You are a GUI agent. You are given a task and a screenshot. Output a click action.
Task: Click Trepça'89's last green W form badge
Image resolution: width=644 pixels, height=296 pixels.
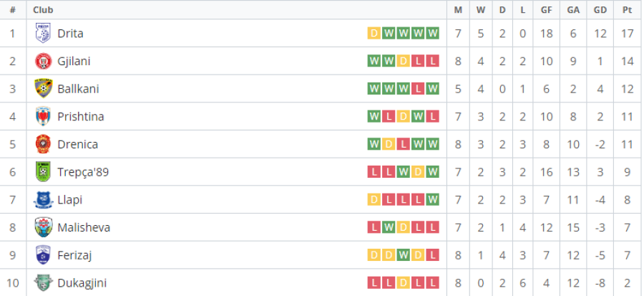[432, 172]
